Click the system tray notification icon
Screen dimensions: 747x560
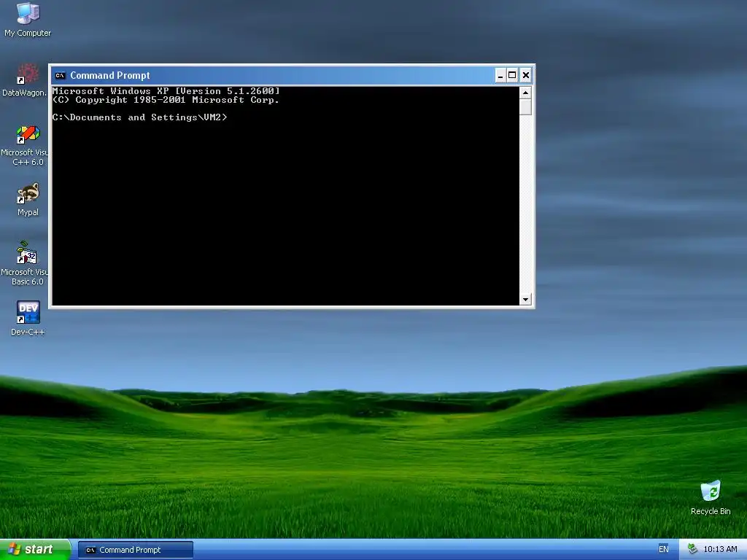pyautogui.click(x=693, y=549)
